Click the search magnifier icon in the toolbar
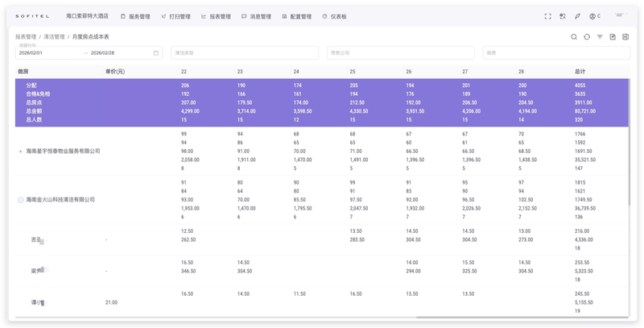644x328 pixels. 574,37
